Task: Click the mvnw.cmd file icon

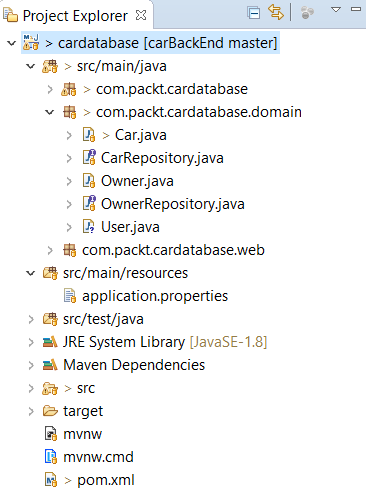Action: [x=51, y=457]
